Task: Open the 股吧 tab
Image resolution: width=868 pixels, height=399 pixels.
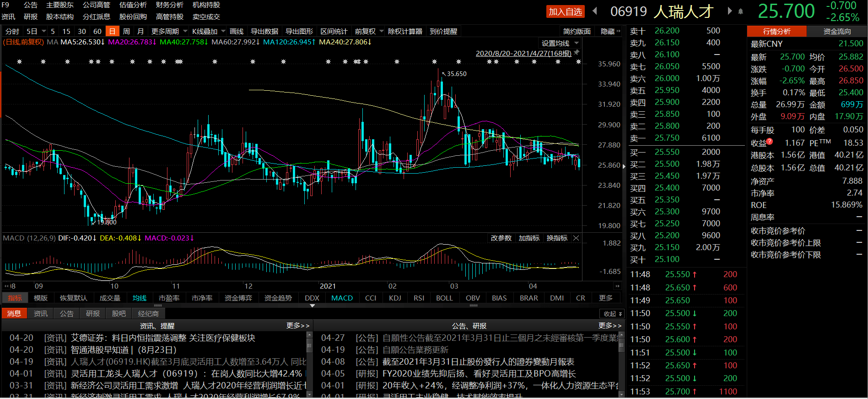Action: pos(119,314)
